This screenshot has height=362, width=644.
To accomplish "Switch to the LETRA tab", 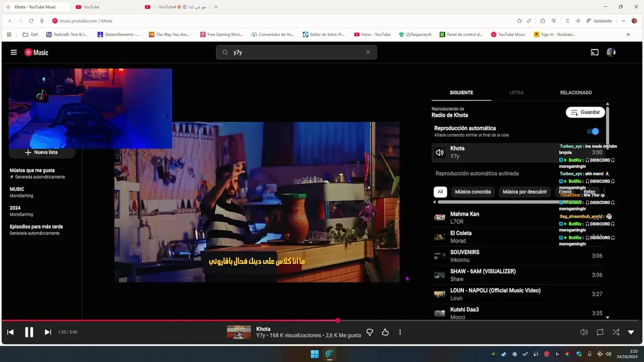I will pos(516,93).
